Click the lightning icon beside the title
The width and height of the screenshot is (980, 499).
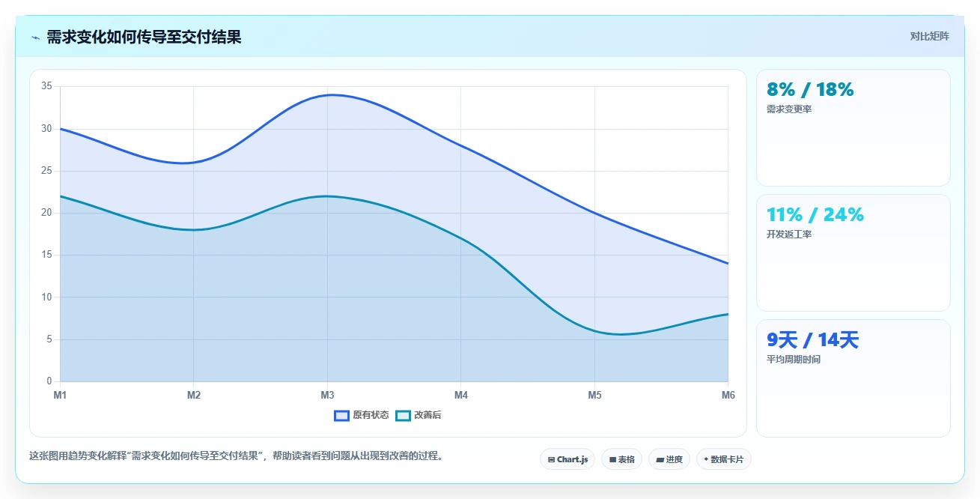click(35, 37)
